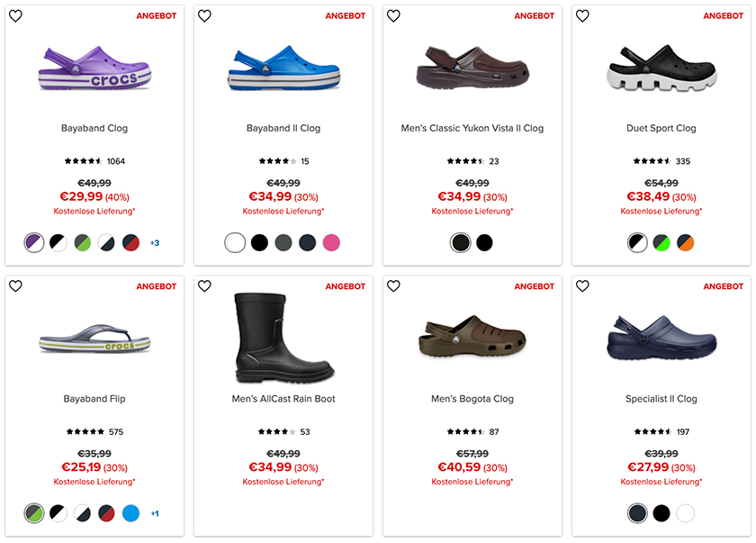Click heart icon on Men's Bogota Clog

point(393,286)
